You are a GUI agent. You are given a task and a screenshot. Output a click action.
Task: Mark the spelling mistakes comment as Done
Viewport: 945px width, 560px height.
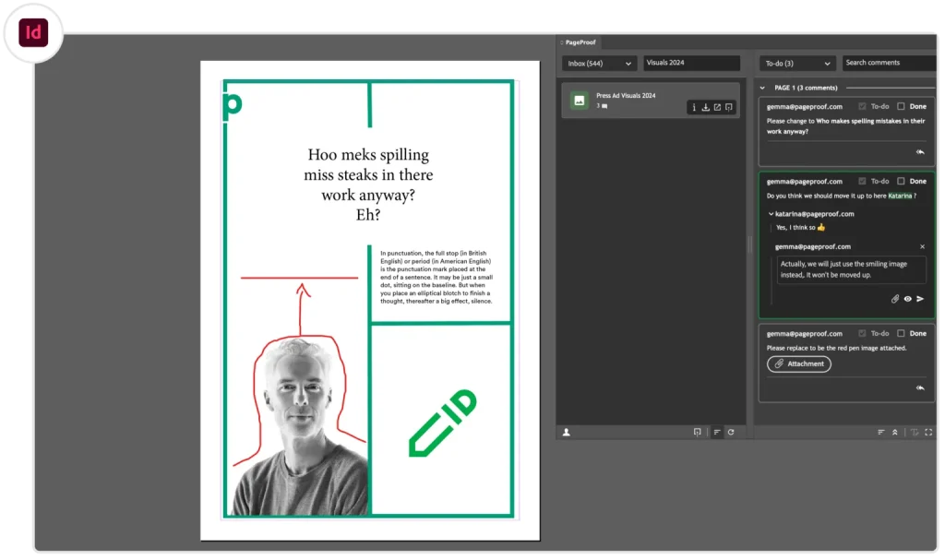[901, 106]
